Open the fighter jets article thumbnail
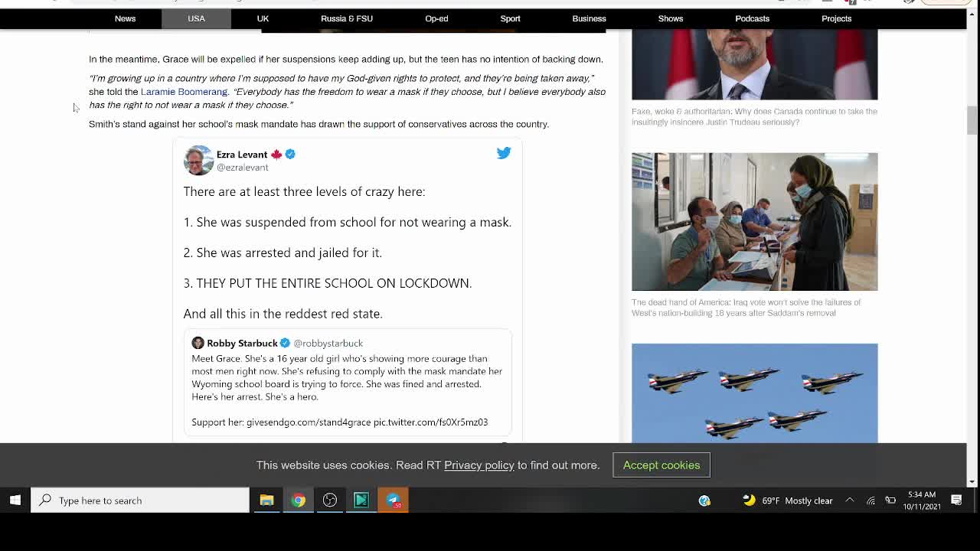Screen dimensions: 980x551 tap(754, 393)
